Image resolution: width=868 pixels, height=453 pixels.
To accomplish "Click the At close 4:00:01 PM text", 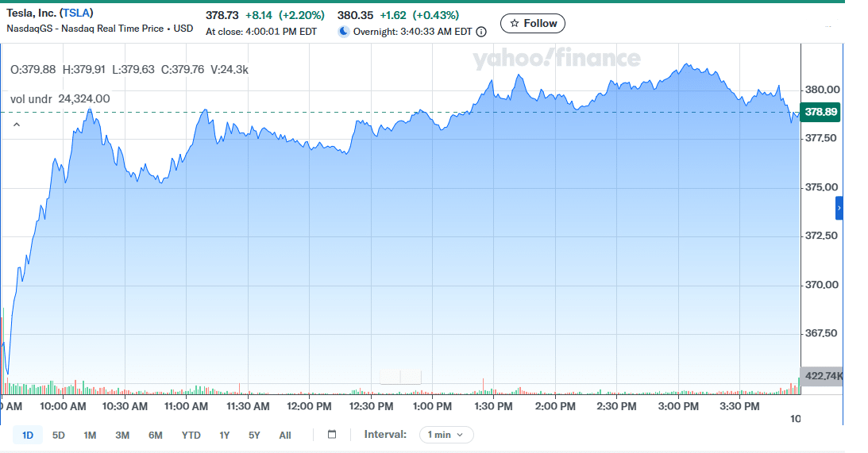I will (261, 32).
